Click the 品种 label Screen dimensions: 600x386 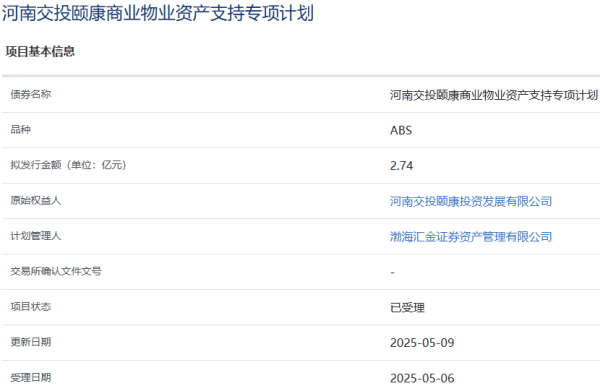tap(21, 129)
